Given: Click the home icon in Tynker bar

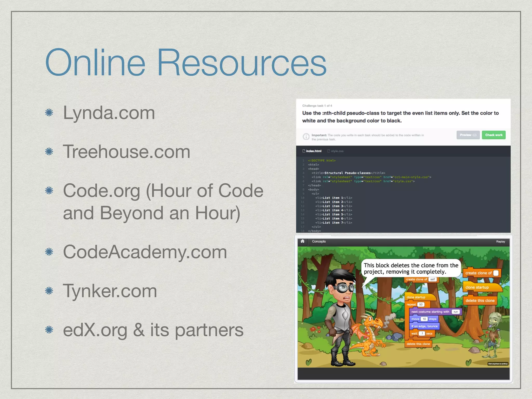Looking at the screenshot, I should pos(302,241).
